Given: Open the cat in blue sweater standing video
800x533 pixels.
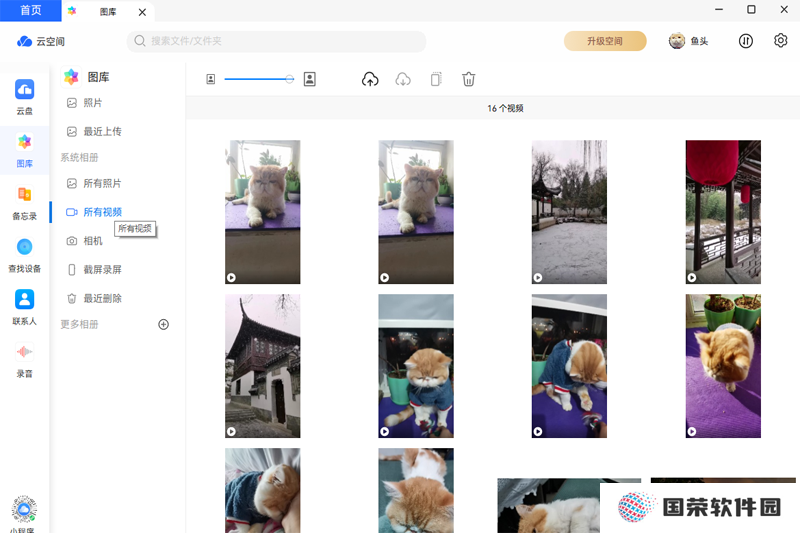Looking at the screenshot, I should (416, 366).
